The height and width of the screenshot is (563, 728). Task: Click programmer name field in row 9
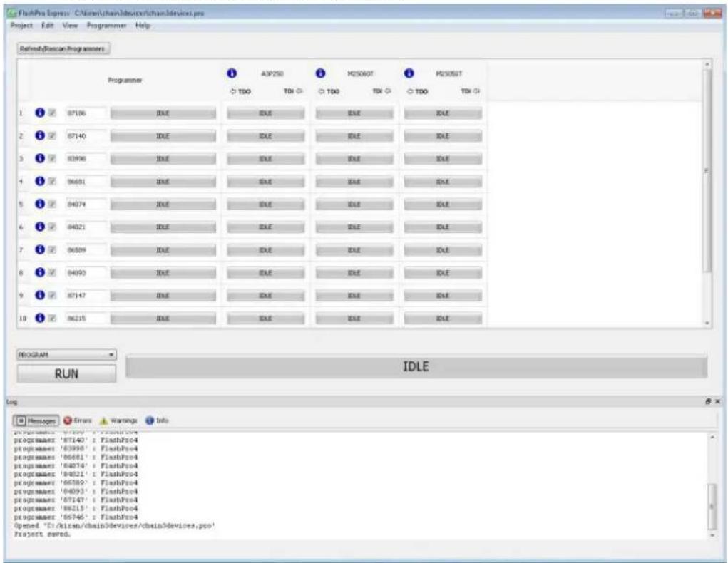(x=86, y=295)
